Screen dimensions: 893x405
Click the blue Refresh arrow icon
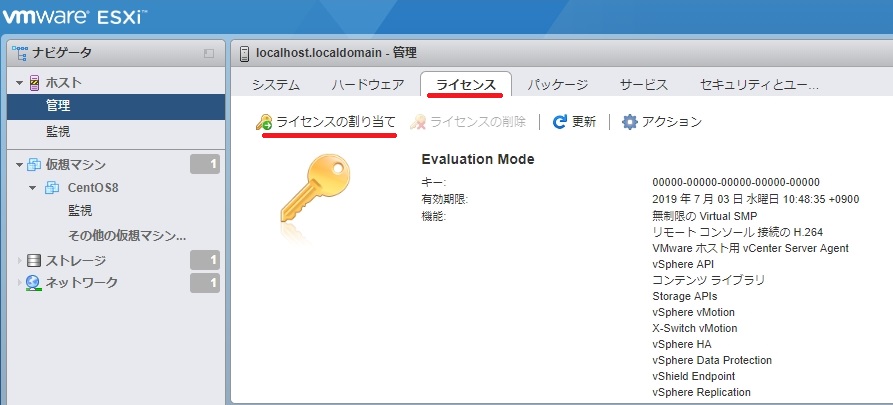pyautogui.click(x=560, y=122)
